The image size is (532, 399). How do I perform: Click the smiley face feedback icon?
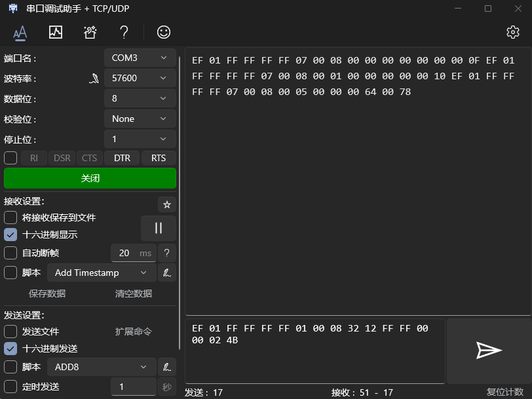(164, 32)
